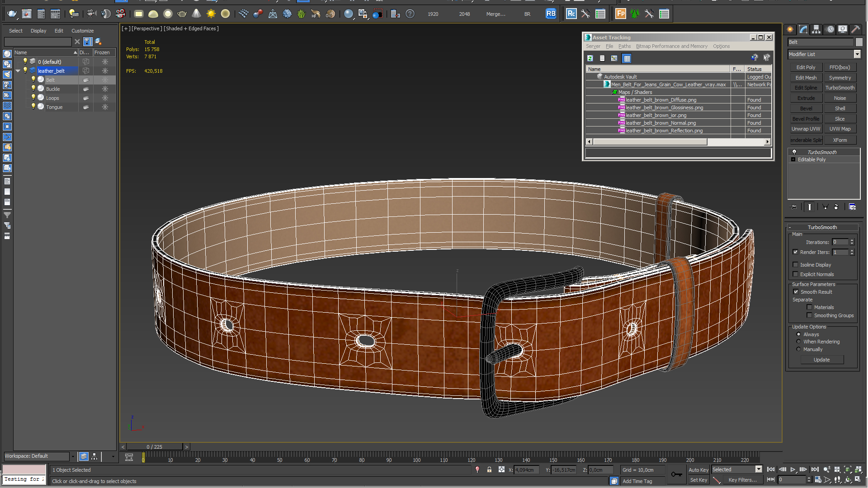Open the Customize menu in Scene Explorer

(82, 31)
